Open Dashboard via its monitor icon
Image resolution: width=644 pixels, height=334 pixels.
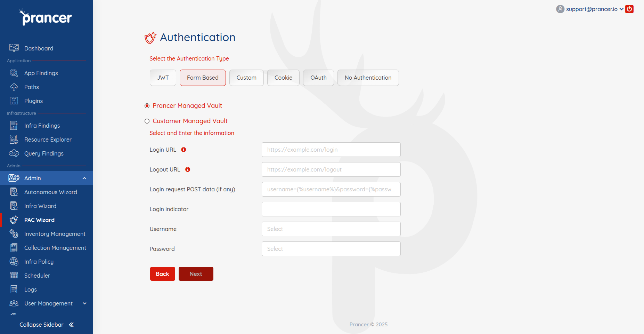(x=14, y=48)
